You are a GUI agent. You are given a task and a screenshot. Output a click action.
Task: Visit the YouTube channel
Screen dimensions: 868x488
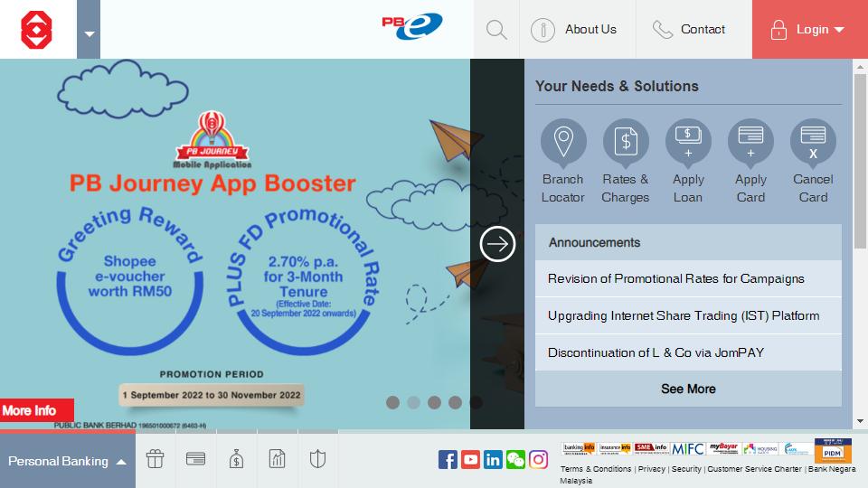pyautogui.click(x=470, y=460)
